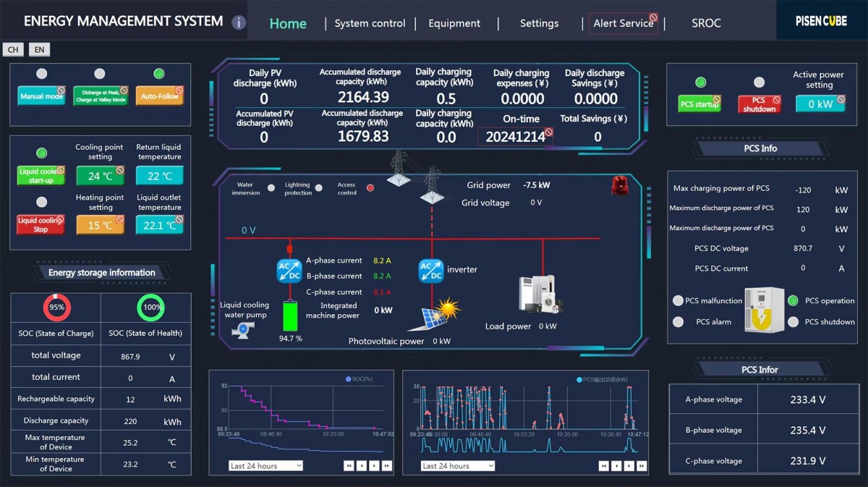The width and height of the screenshot is (868, 487).
Task: Toggle the Auto-Follow mode button
Action: 159,96
